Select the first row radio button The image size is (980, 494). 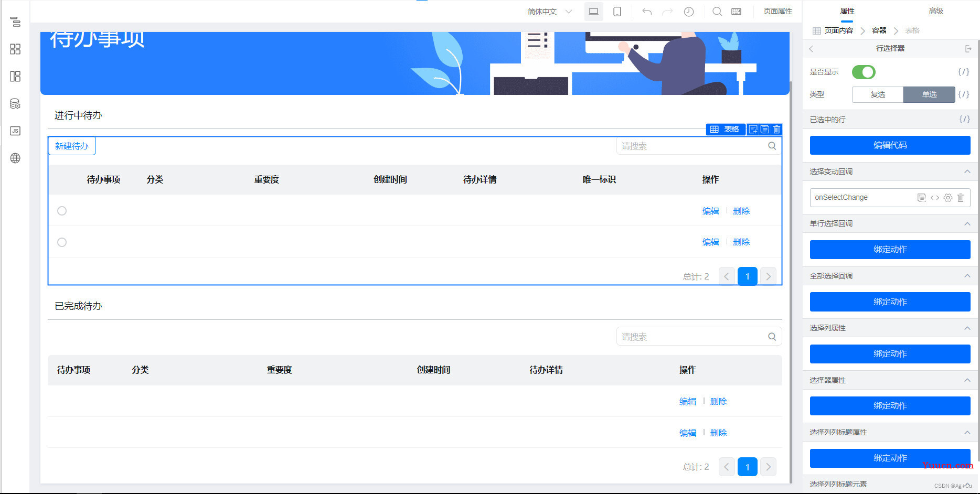pyautogui.click(x=62, y=211)
